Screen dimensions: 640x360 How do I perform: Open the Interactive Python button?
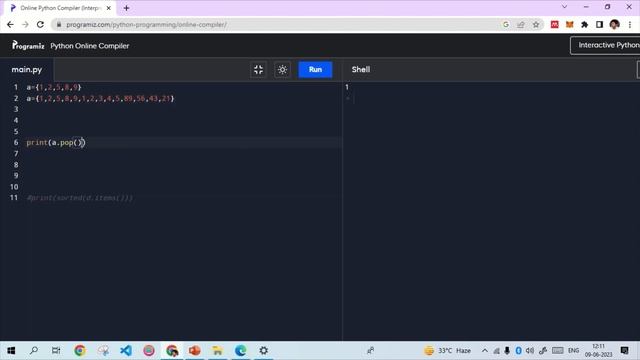pos(605,45)
